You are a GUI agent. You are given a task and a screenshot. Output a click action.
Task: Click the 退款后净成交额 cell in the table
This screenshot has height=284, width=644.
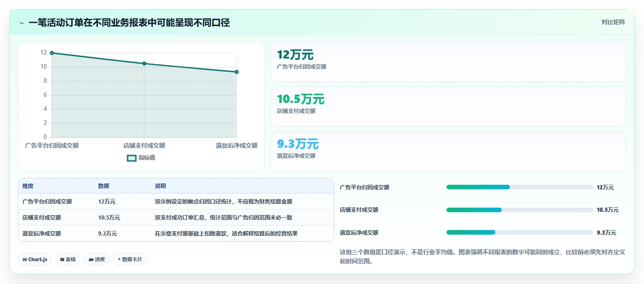[42, 233]
